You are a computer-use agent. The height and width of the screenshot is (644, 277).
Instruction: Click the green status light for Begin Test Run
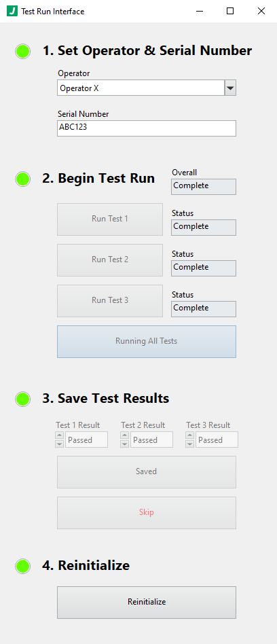[23, 179]
